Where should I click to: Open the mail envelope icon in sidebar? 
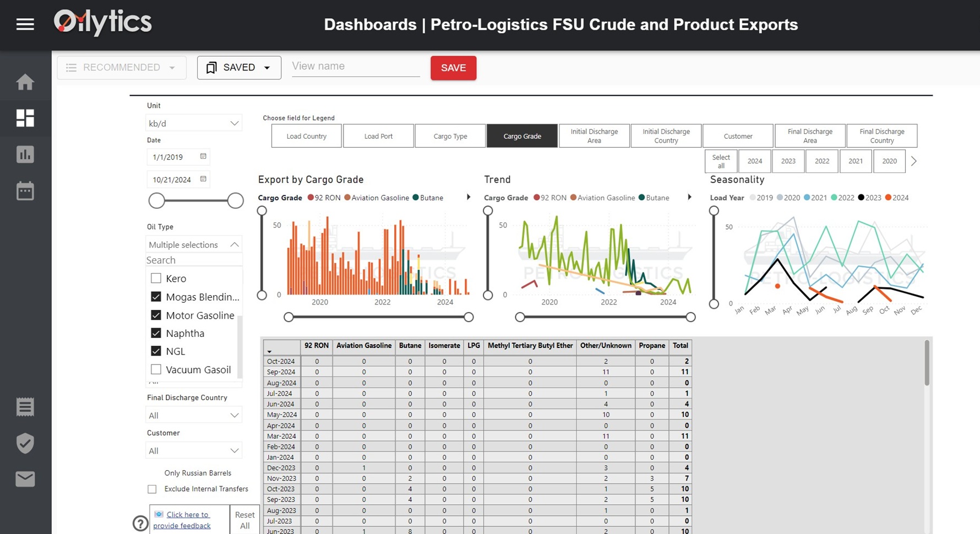coord(25,479)
